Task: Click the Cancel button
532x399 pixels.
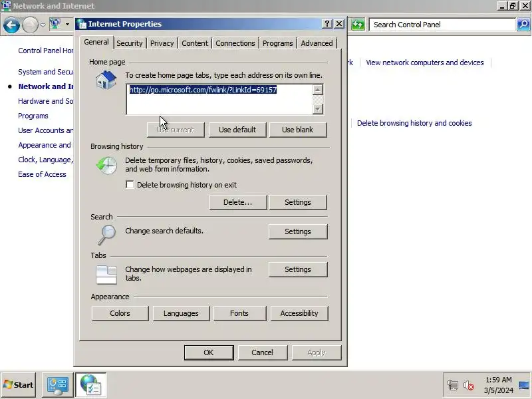Action: pos(262,352)
